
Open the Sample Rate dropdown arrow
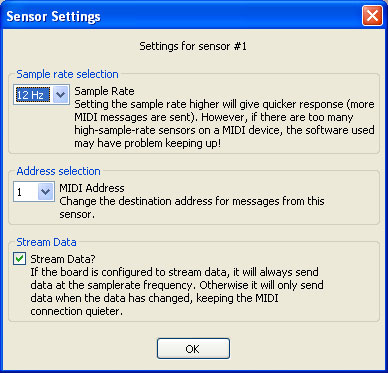tap(60, 95)
